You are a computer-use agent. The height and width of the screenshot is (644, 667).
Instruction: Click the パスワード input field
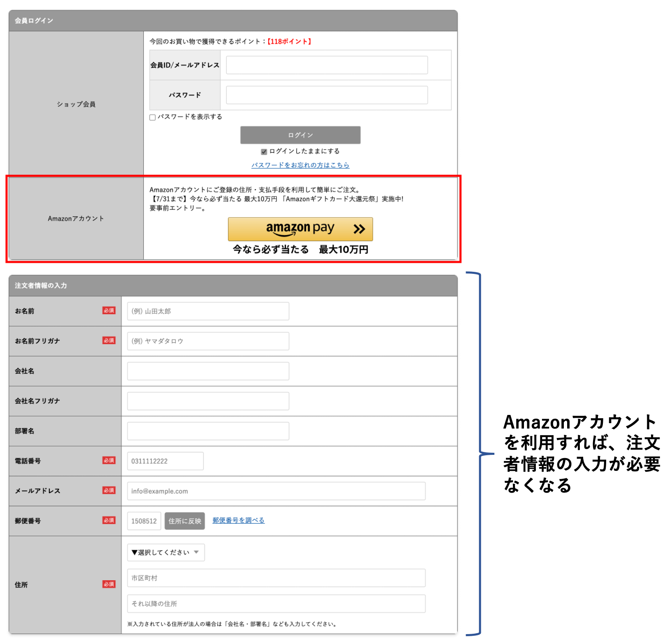[x=327, y=95]
